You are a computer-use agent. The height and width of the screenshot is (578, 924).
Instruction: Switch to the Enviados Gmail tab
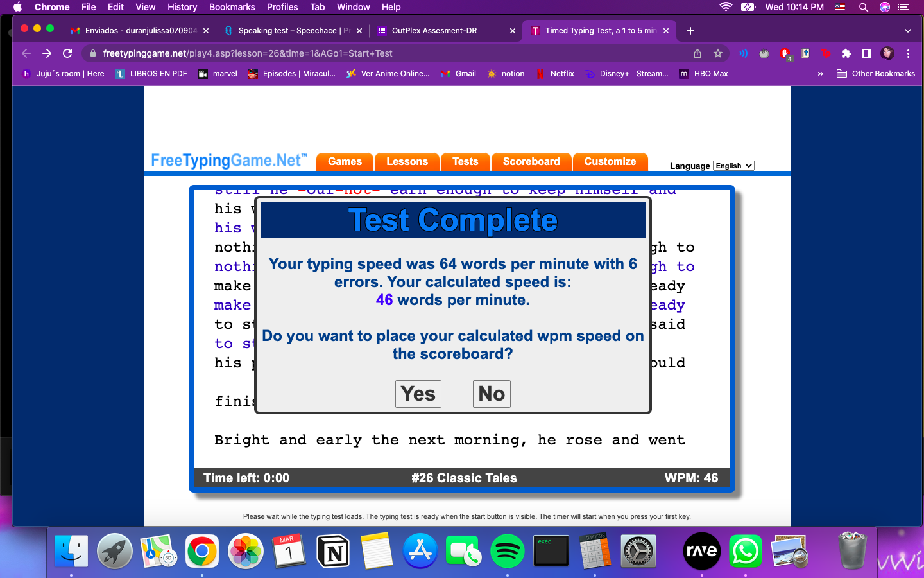140,31
